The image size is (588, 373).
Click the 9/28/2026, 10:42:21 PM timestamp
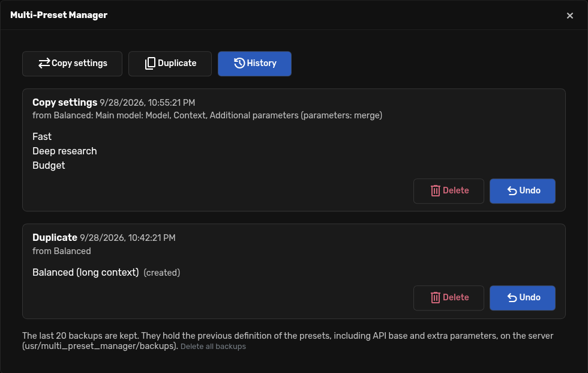[127, 238]
